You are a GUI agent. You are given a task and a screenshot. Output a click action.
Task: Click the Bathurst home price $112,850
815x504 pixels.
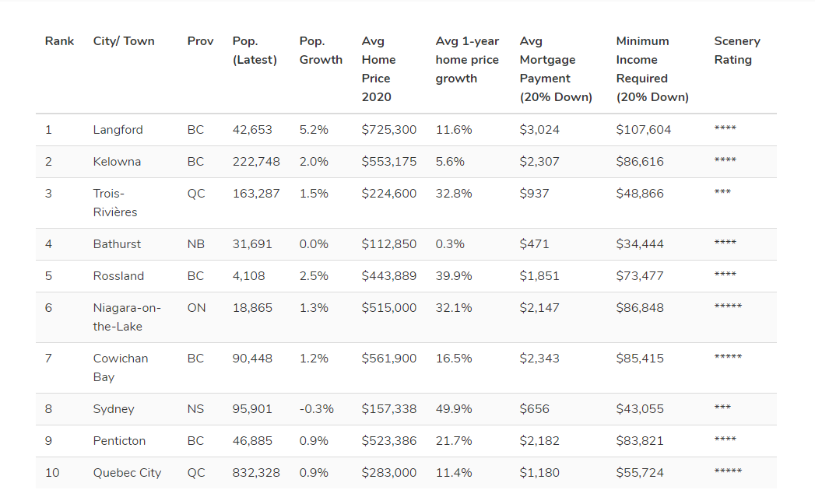point(388,244)
